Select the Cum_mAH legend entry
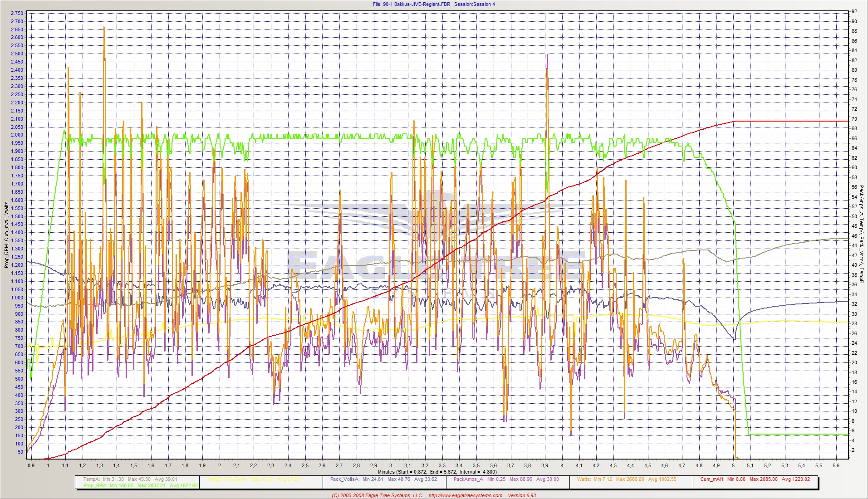 [x=755, y=479]
